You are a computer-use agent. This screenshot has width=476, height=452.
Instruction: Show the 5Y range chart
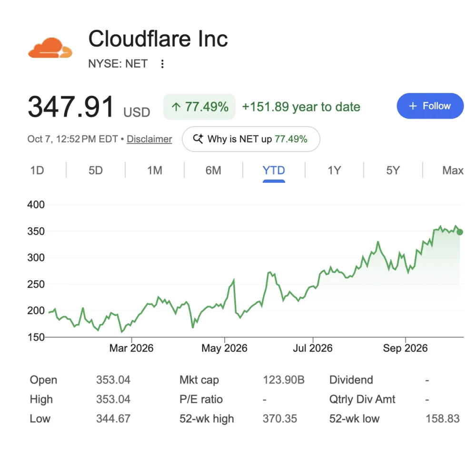(x=393, y=170)
